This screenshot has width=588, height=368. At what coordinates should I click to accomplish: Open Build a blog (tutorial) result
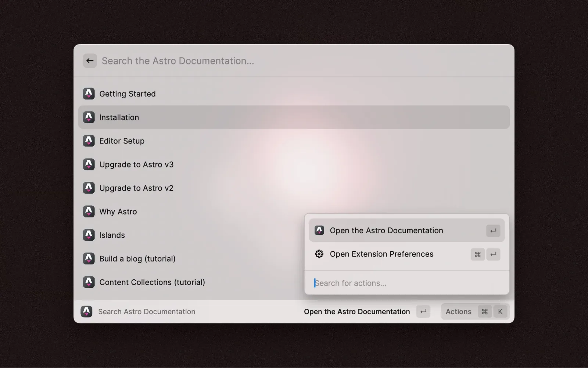click(x=137, y=259)
